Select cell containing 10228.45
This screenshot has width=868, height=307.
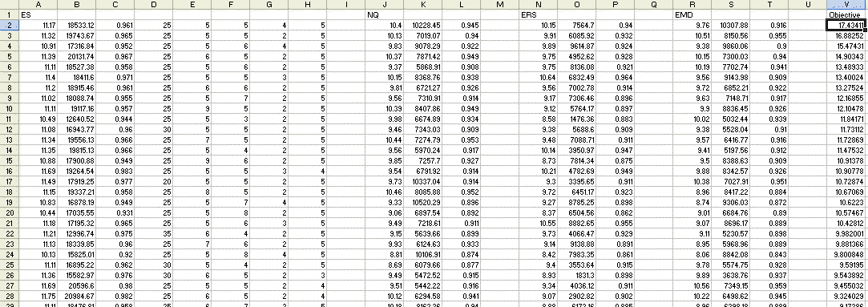(423, 26)
